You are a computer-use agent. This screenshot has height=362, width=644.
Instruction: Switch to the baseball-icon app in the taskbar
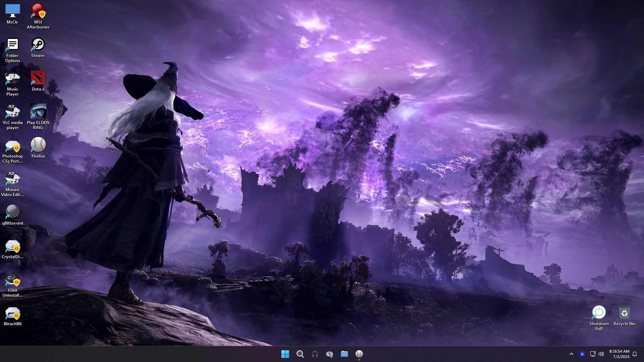[359, 354]
